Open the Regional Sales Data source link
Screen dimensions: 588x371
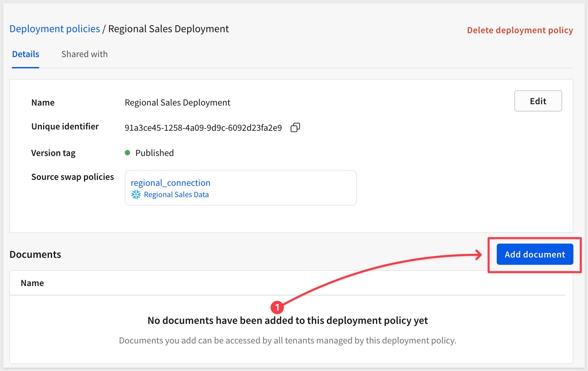point(176,194)
